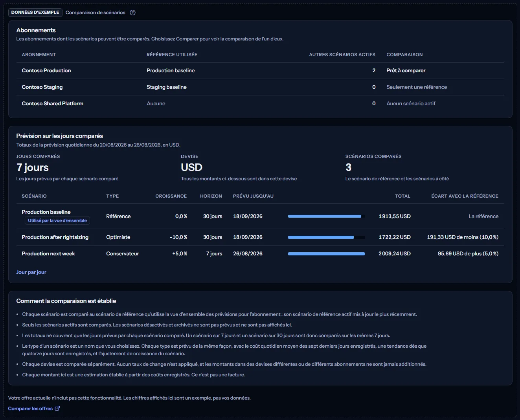Click the USD currency summary value

191,168
